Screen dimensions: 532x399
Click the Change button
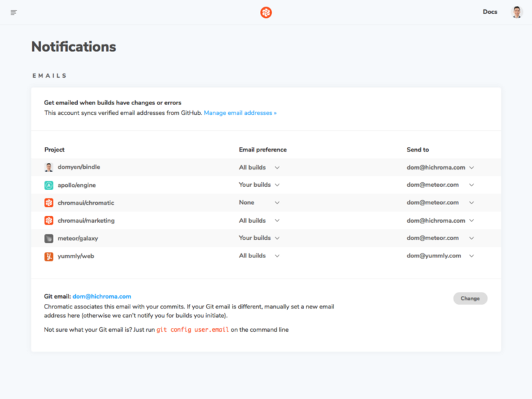pos(470,299)
